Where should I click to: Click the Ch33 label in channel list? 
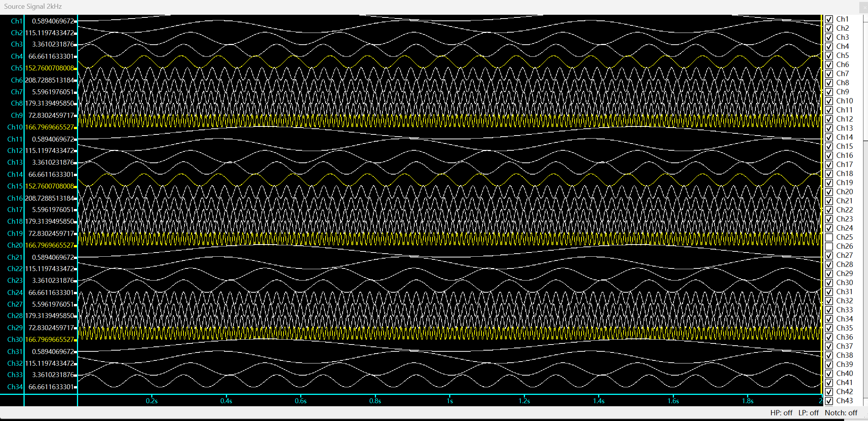click(844, 310)
